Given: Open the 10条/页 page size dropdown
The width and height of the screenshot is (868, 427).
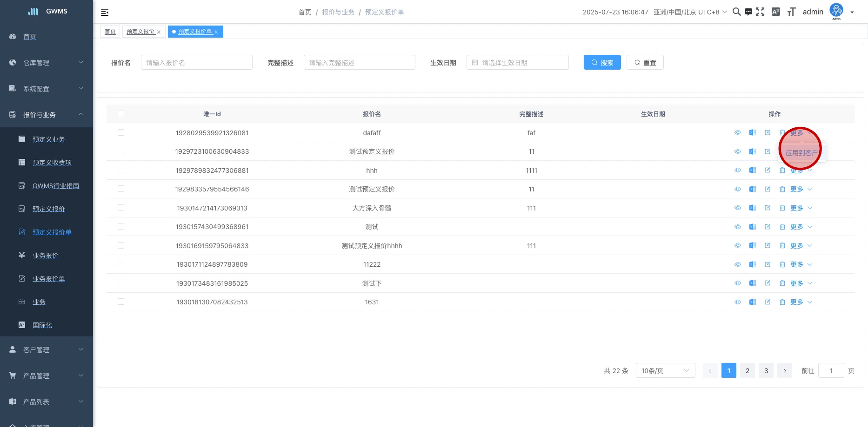Looking at the screenshot, I should [665, 371].
